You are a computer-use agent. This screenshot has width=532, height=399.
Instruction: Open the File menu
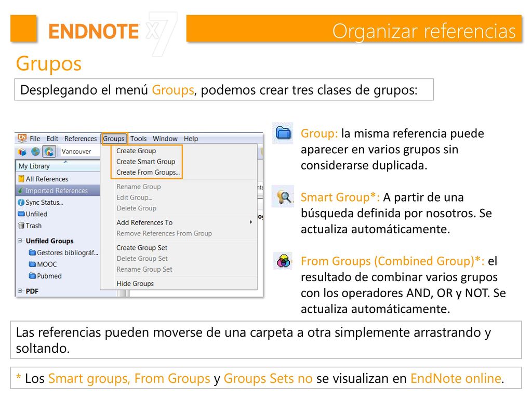tap(35, 138)
